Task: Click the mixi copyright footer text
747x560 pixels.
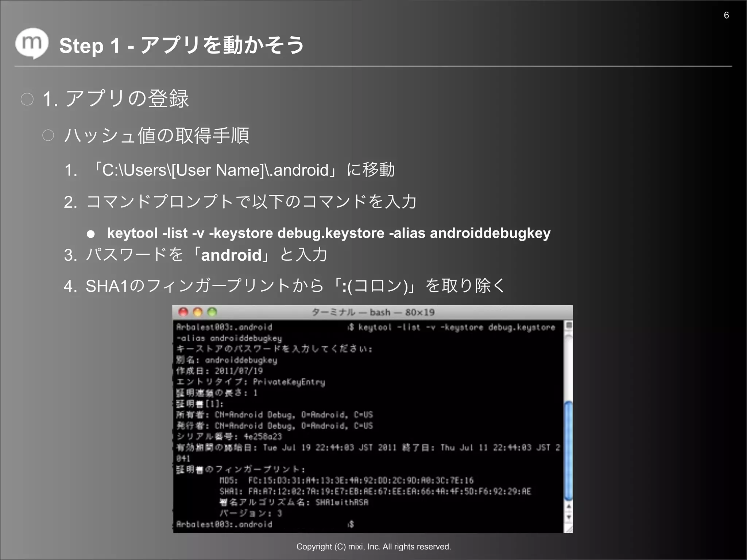Action: tap(373, 547)
